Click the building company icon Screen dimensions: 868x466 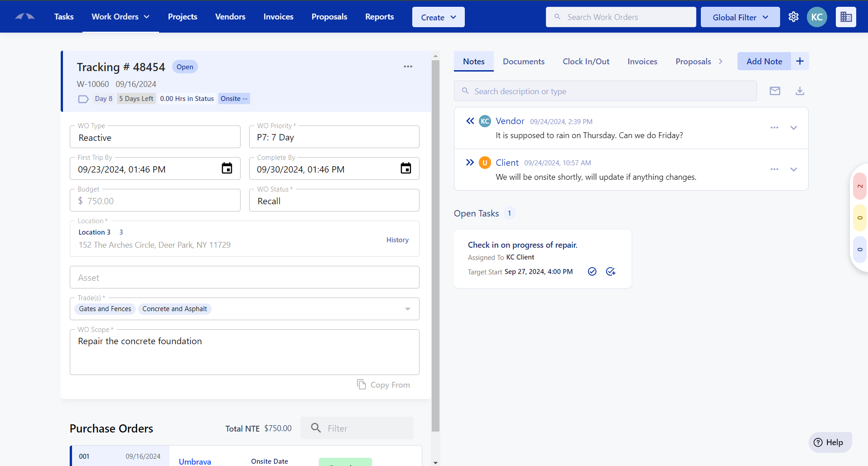846,17
